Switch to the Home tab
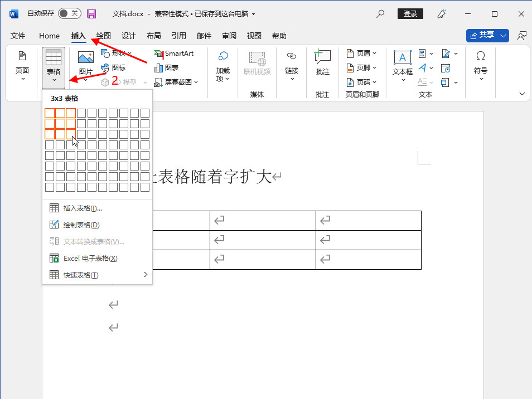This screenshot has height=399, width=532. click(x=49, y=36)
